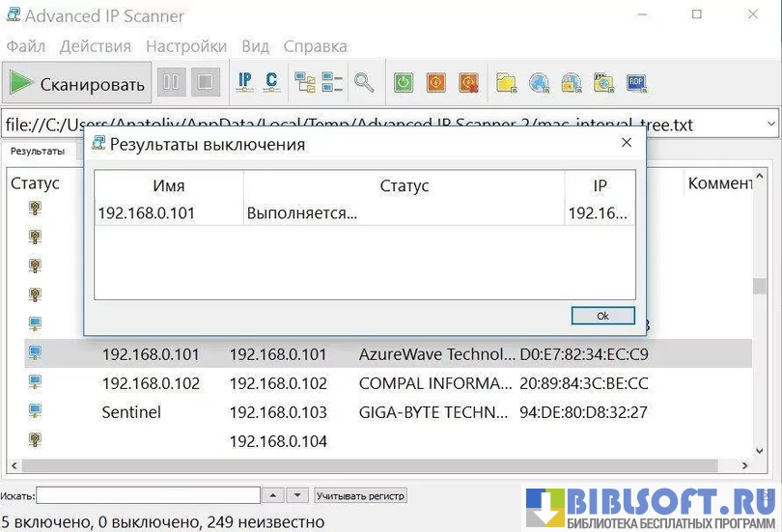Toggle the Учитывать регистр case option
This screenshot has height=532, width=782.
pos(360,495)
